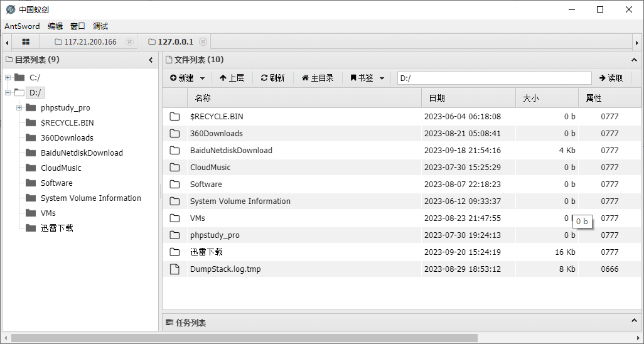Select $RECYCLE.BIN in the directory tree
Screen dimensions: 644x344
click(67, 123)
